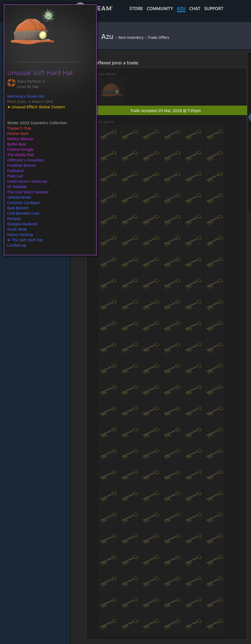The width and height of the screenshot is (251, 644).
Task: Click the large orange hat image in tooltip
Action: click(x=32, y=32)
